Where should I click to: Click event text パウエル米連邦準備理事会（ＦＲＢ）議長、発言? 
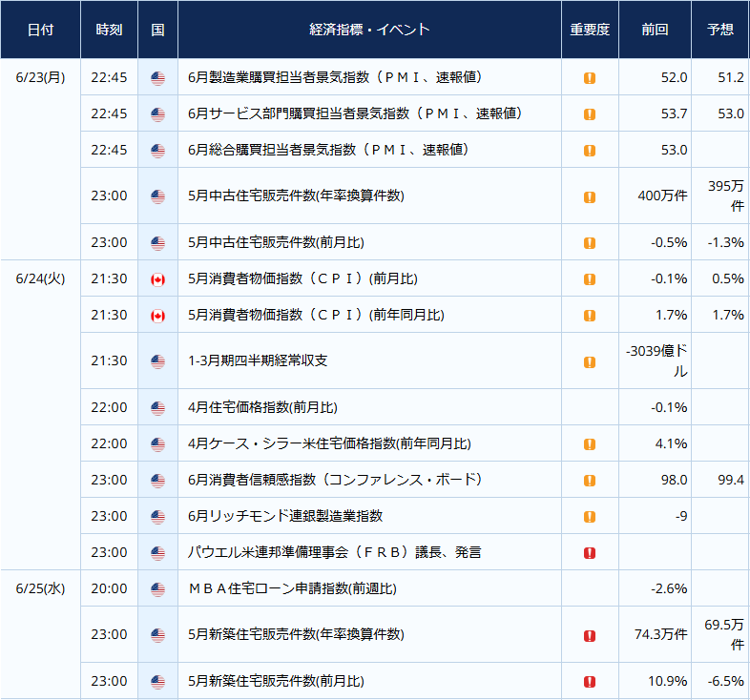click(334, 552)
